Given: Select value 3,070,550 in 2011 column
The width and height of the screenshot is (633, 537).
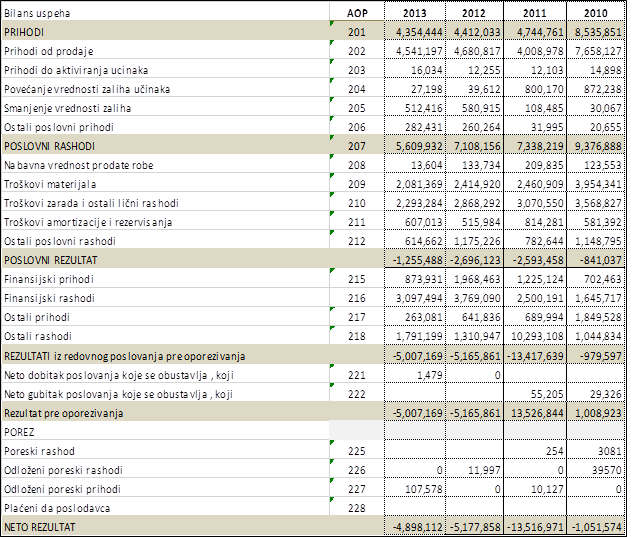Looking at the screenshot, I should [x=540, y=203].
